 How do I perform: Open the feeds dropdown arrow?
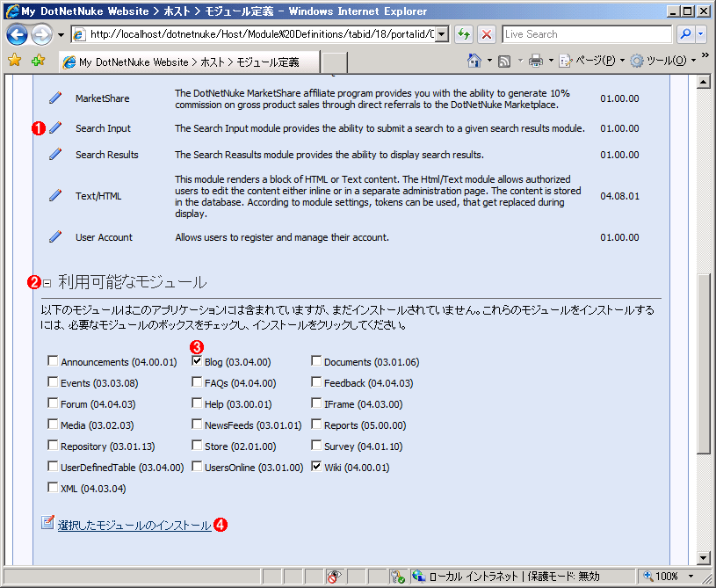(519, 61)
